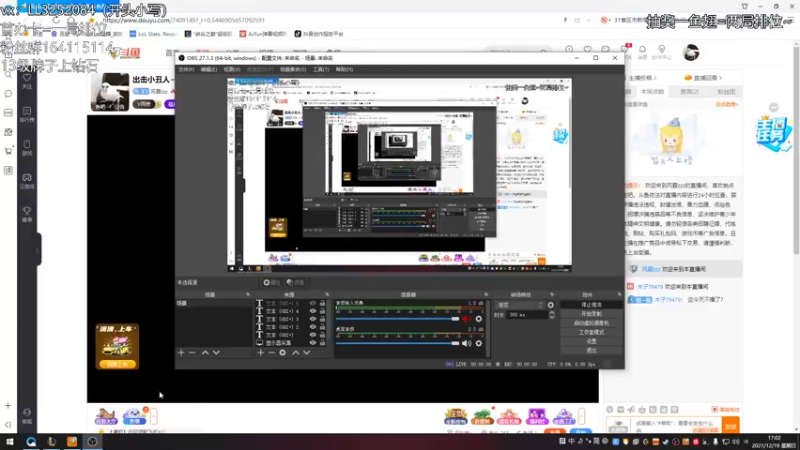Toggle visibility of text source 4
800x450 pixels.
313,311
